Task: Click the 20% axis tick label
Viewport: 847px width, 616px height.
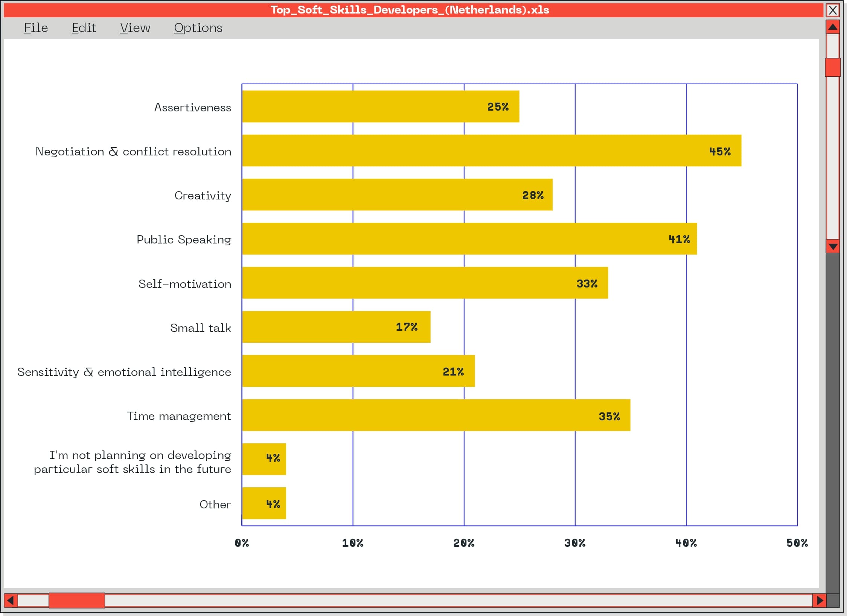Action: click(464, 543)
